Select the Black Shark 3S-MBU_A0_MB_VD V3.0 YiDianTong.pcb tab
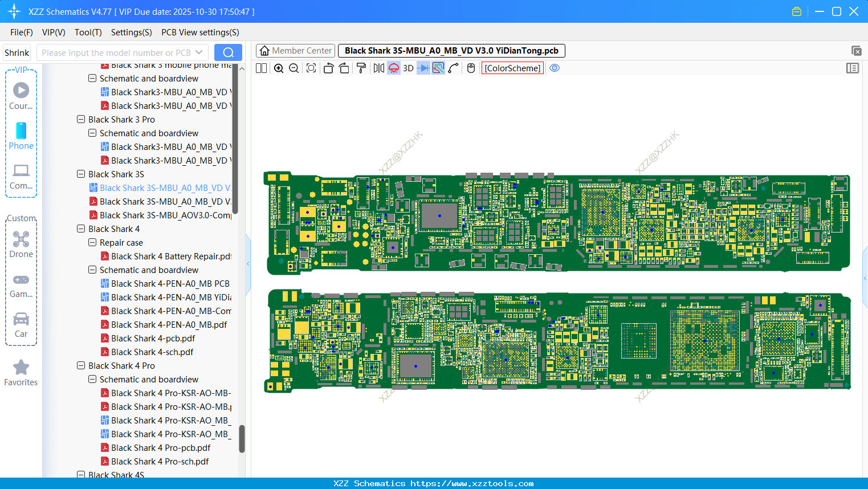Viewport: 868px width, 489px height. (451, 50)
